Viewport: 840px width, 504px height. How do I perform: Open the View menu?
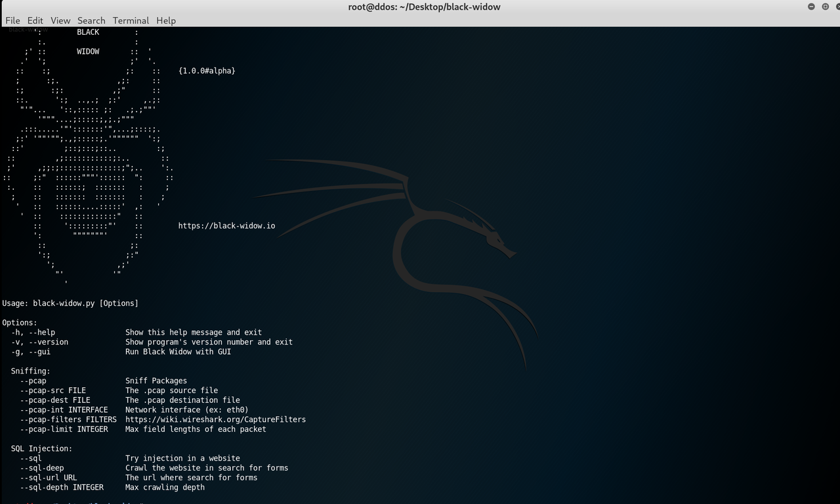pos(60,20)
